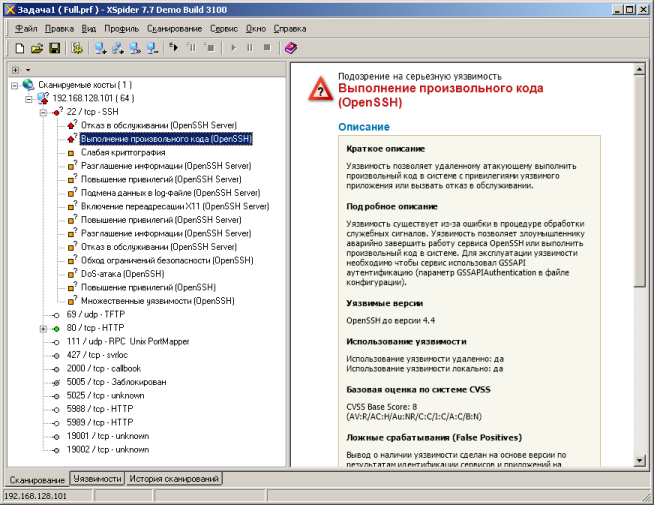
Task: Collapse the 22 / tcp - SSH node
Action: pos(43,113)
